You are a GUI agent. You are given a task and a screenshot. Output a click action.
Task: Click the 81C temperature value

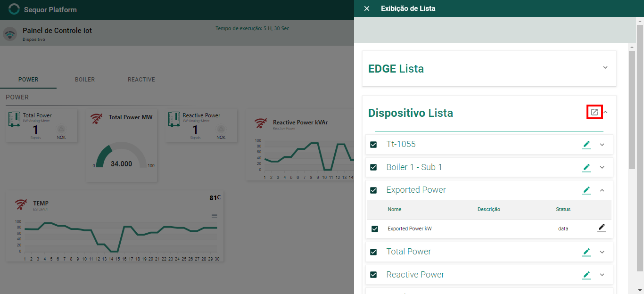click(215, 198)
